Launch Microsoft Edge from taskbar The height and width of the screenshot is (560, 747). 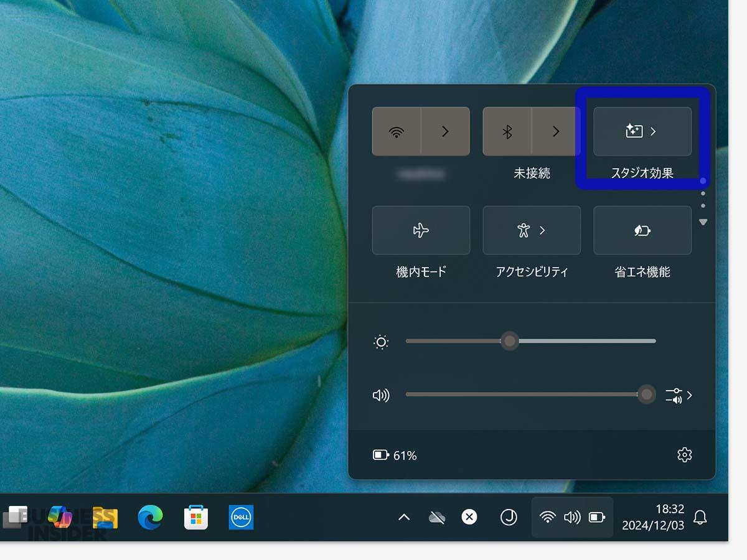coord(150,517)
